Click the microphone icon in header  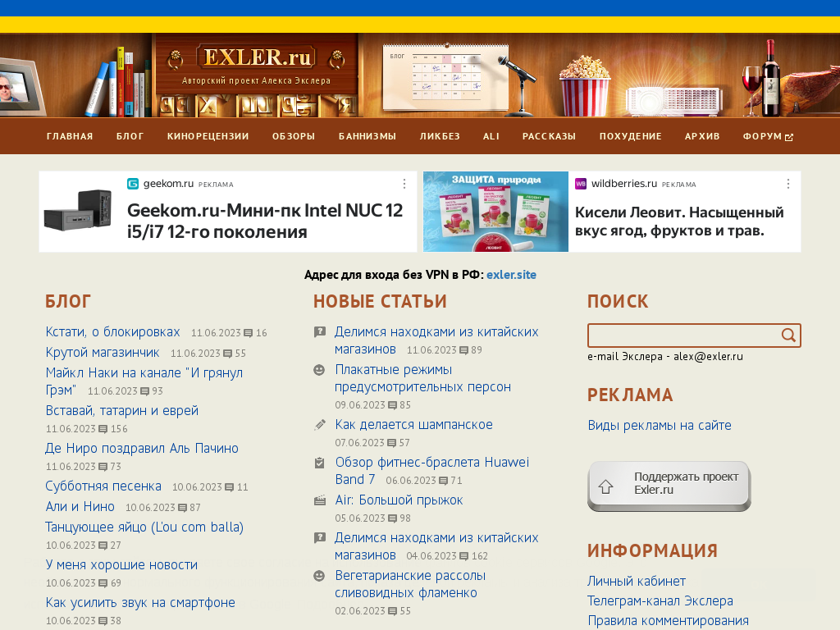coord(518,85)
